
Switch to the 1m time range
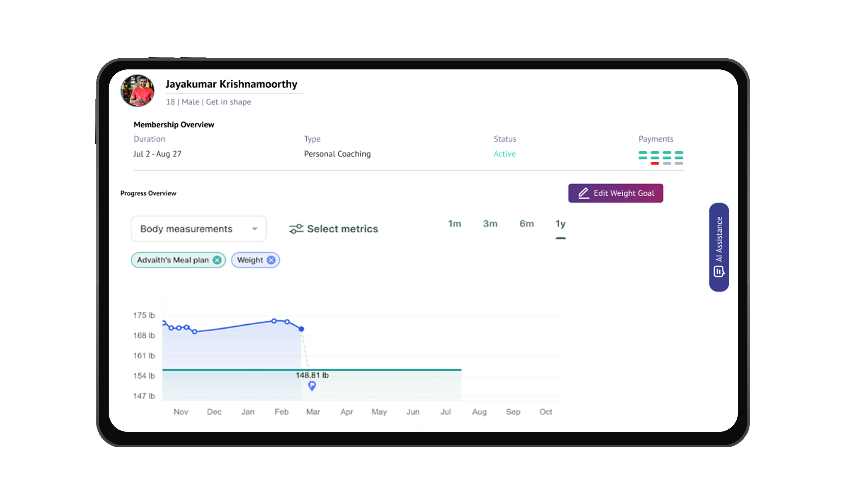[454, 224]
